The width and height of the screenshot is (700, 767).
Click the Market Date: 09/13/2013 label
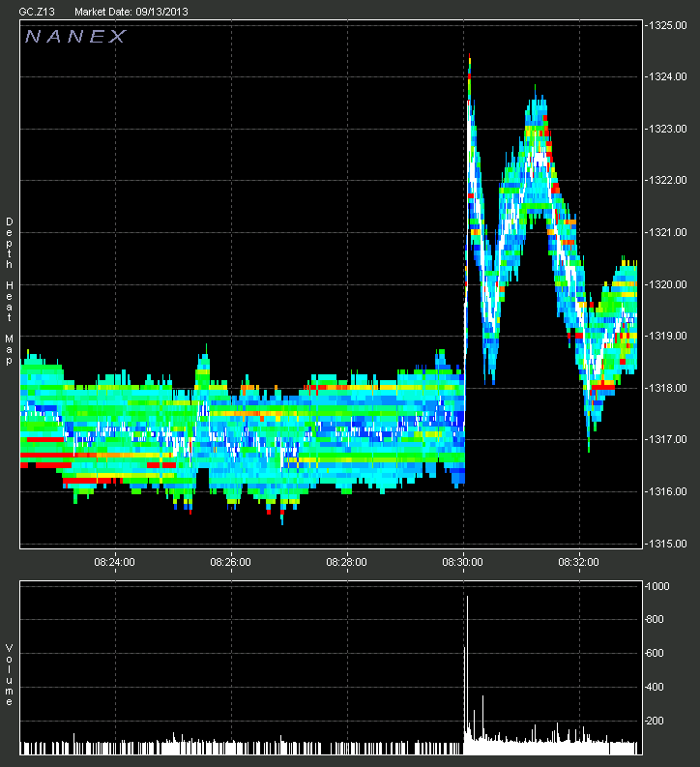coord(131,12)
